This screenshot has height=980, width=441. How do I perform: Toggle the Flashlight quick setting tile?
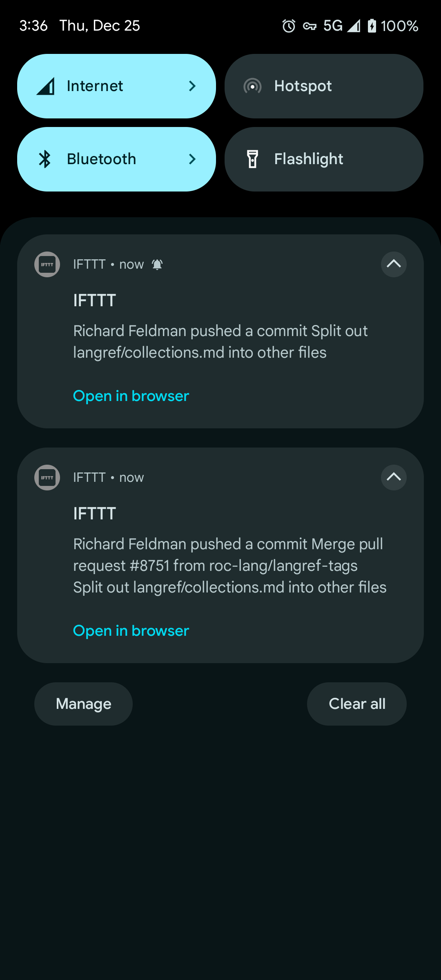click(324, 159)
